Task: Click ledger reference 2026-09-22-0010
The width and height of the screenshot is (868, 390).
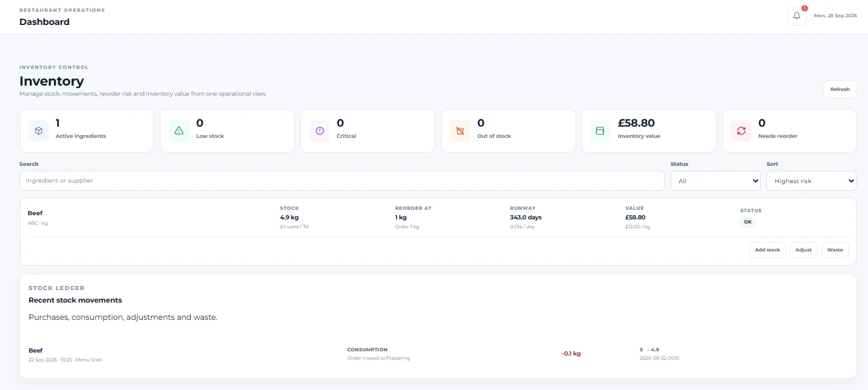Action: point(659,358)
